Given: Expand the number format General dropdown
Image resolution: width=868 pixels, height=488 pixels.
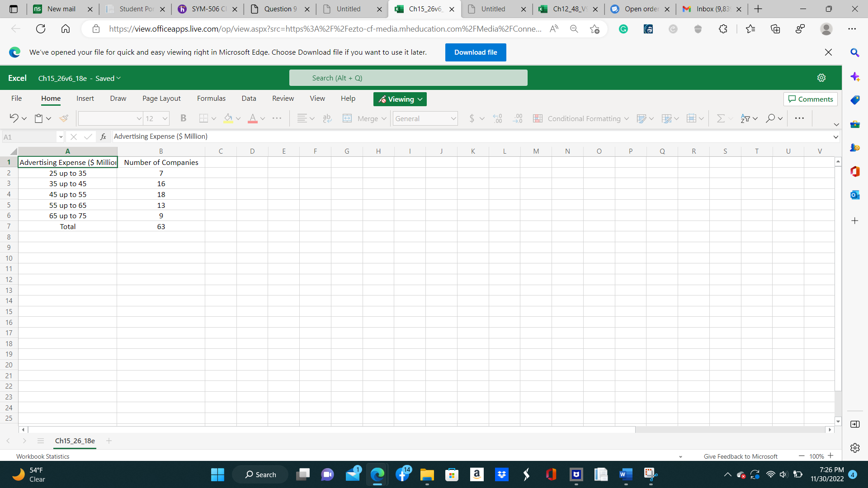Looking at the screenshot, I should pos(453,118).
